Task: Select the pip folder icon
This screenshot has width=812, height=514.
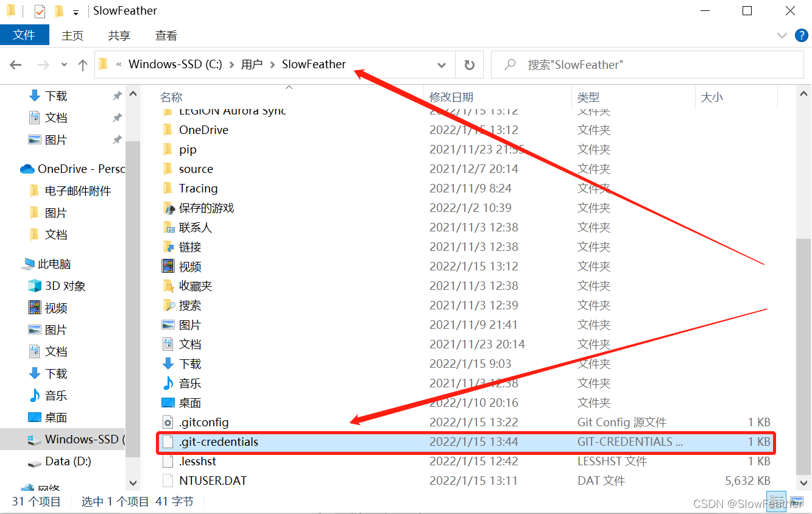Action: point(168,149)
